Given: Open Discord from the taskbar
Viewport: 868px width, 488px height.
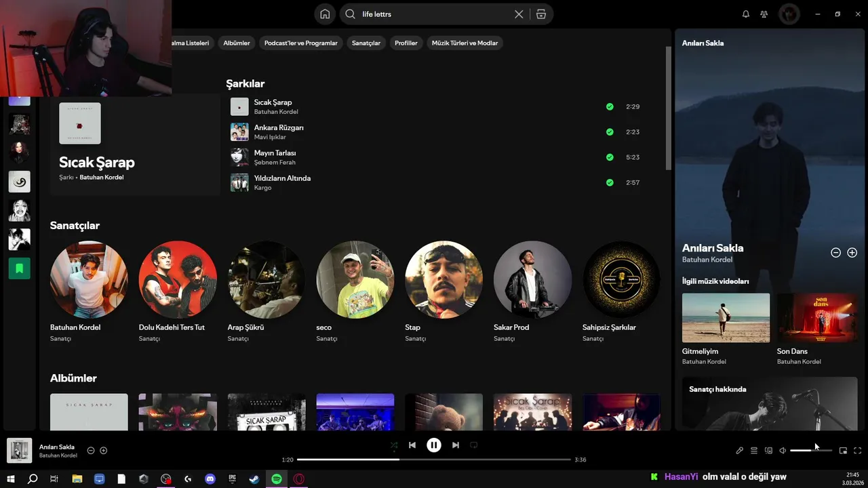Looking at the screenshot, I should 210,479.
